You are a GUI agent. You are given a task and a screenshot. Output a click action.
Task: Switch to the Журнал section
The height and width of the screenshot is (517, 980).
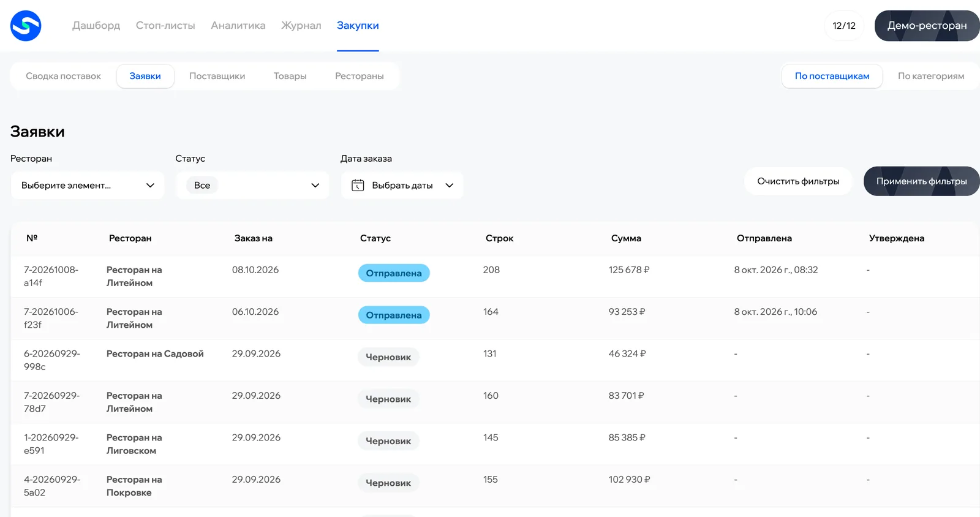click(x=301, y=26)
